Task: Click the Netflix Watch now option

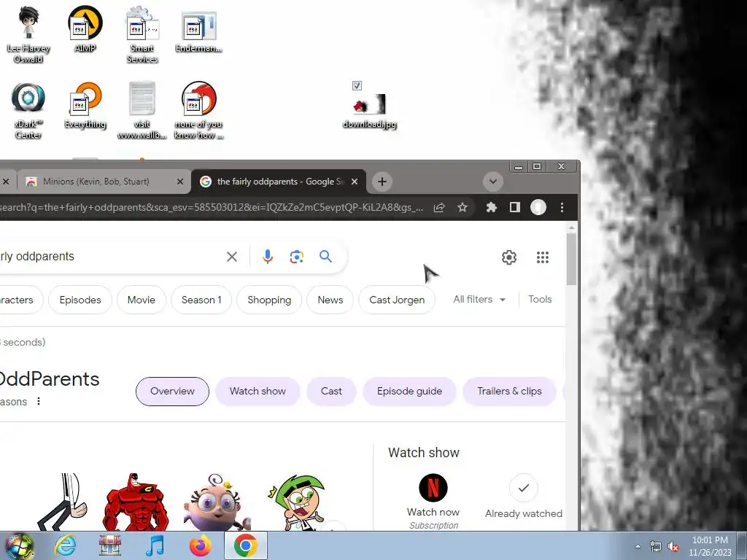Action: tap(433, 501)
